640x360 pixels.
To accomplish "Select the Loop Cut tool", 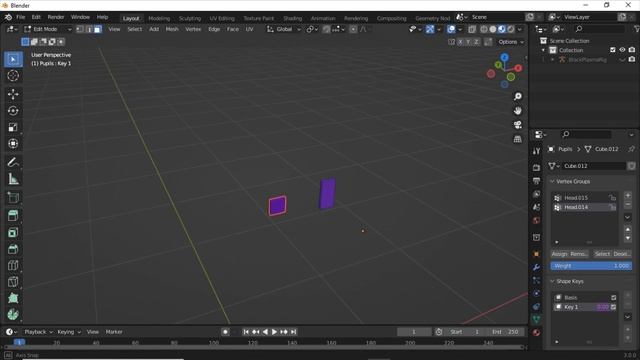I will [x=13, y=265].
